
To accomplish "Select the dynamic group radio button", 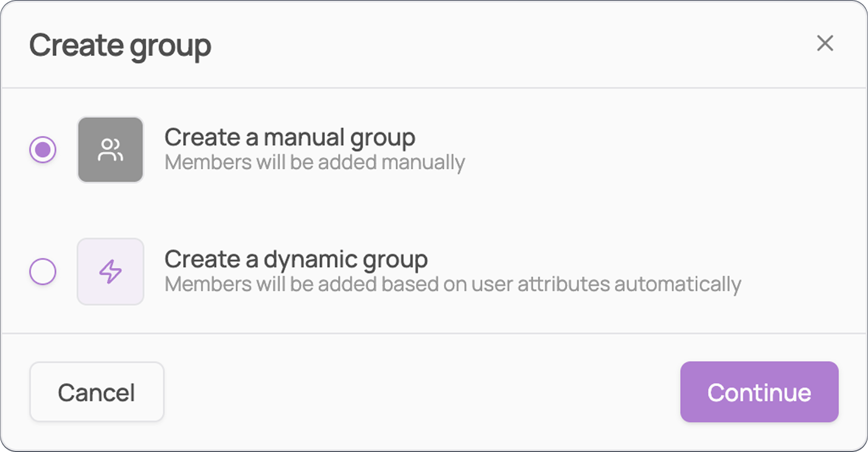I will (43, 272).
